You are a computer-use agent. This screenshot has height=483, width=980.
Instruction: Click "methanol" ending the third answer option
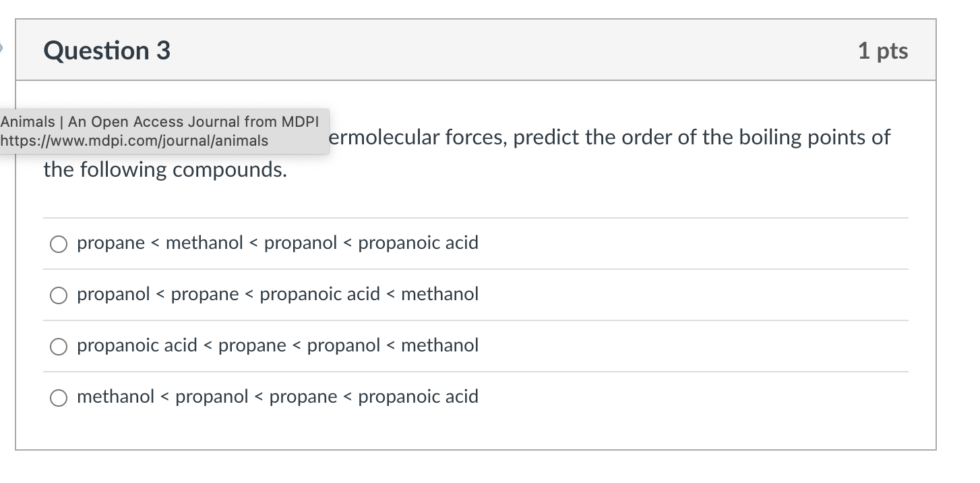pos(439,345)
